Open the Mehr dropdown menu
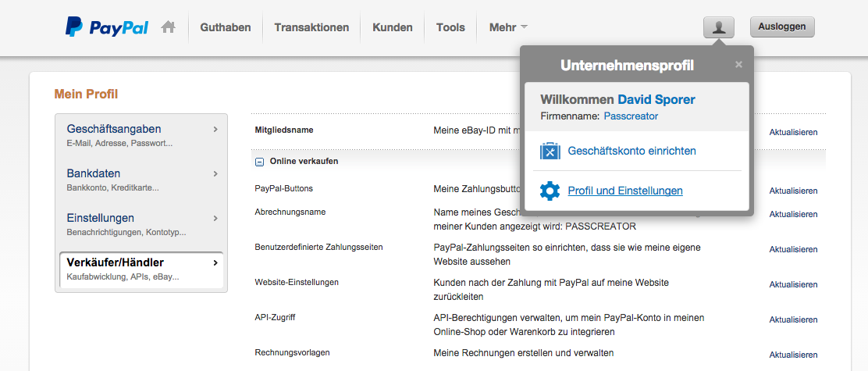Screen dimensions: 868x371 tap(508, 27)
